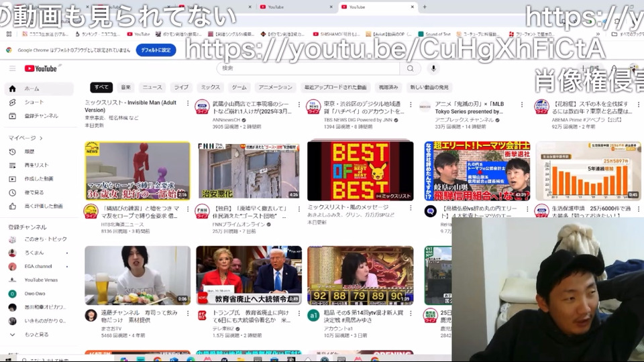Select the 音楽 filter chip
This screenshot has width=644, height=362.
(x=125, y=87)
